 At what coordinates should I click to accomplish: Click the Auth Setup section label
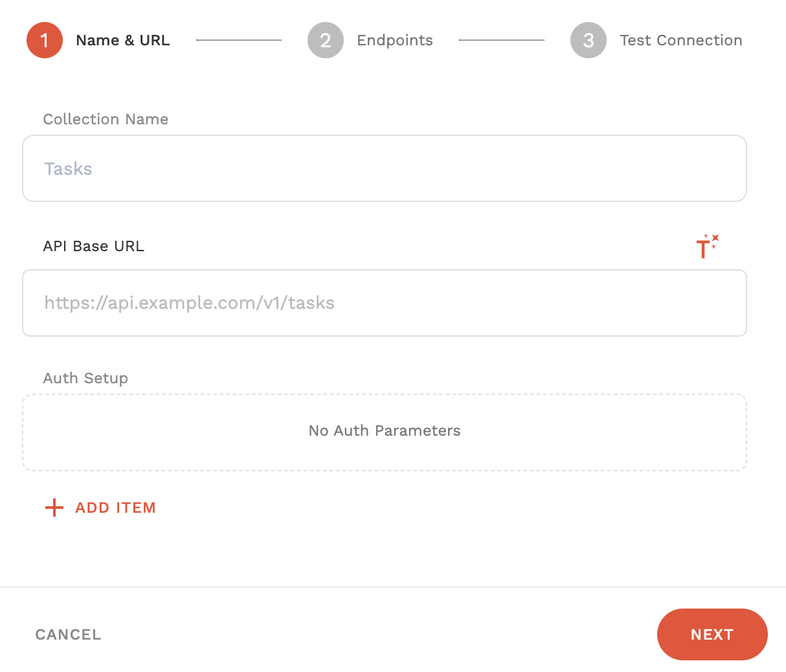tap(85, 378)
